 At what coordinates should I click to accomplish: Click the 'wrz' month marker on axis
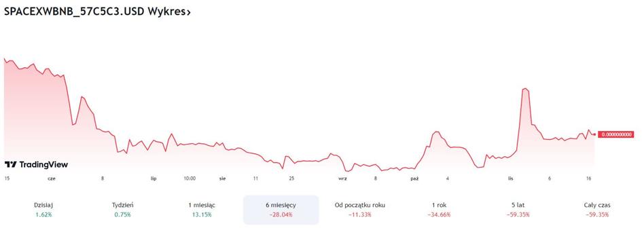[342, 178]
